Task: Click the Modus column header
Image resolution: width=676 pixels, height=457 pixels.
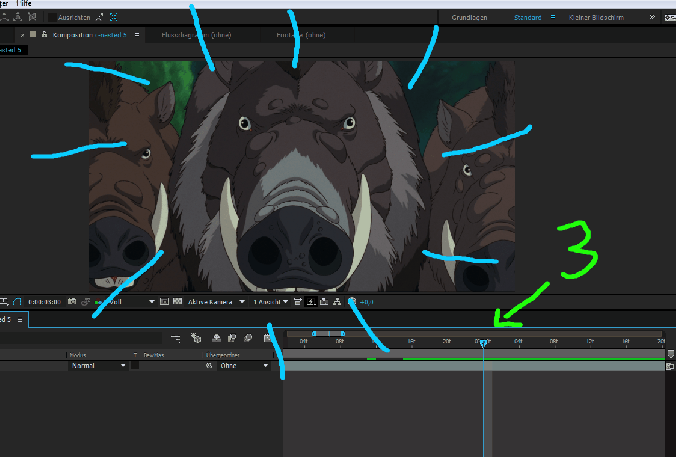Action: pos(78,355)
